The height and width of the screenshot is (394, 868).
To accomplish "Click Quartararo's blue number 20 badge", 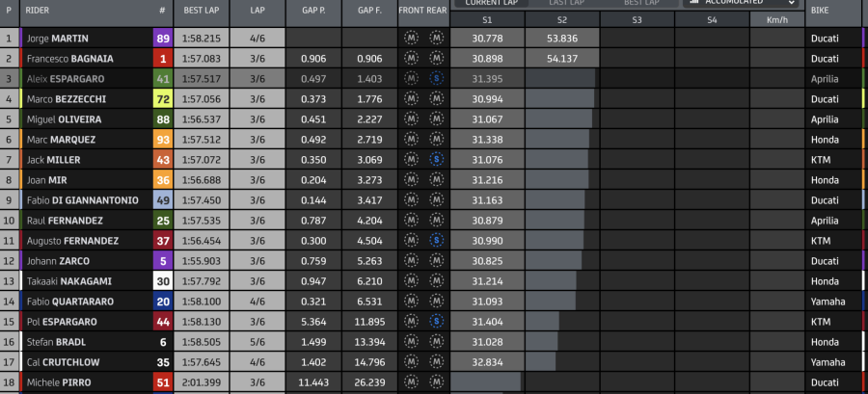I will click(x=163, y=302).
